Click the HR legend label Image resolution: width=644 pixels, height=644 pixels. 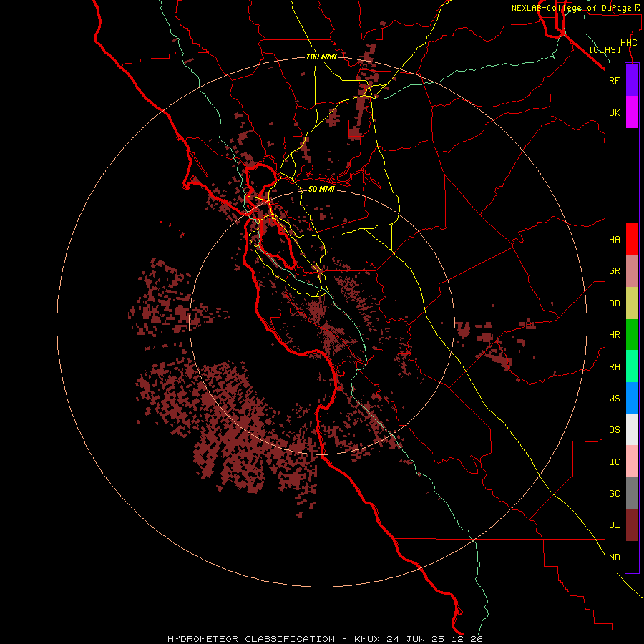(x=614, y=335)
